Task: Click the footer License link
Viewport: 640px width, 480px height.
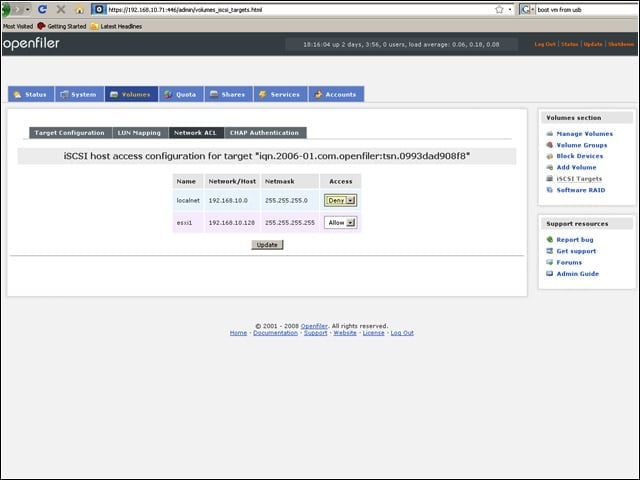Action: click(373, 333)
